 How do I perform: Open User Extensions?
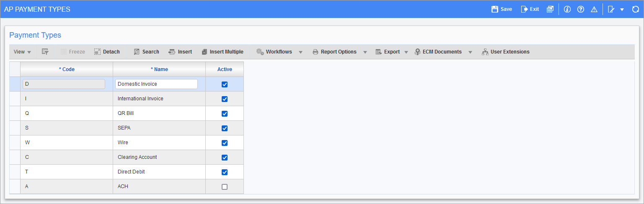(x=505, y=52)
